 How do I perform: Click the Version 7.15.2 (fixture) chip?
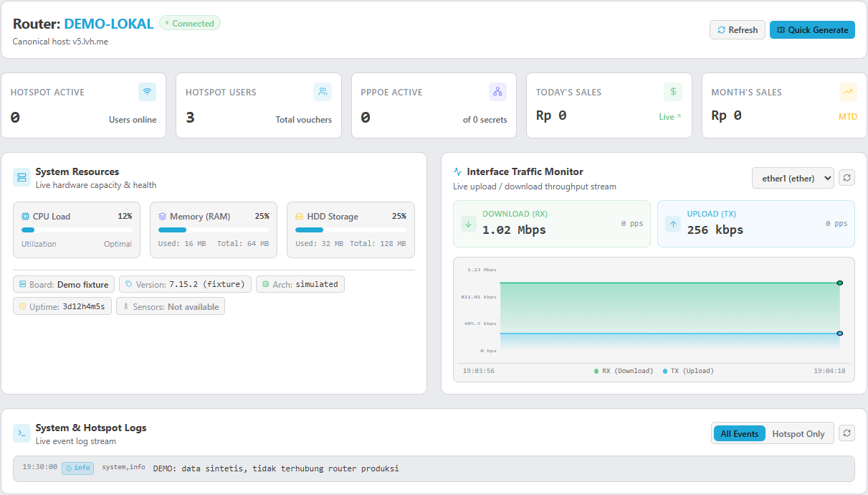point(186,284)
